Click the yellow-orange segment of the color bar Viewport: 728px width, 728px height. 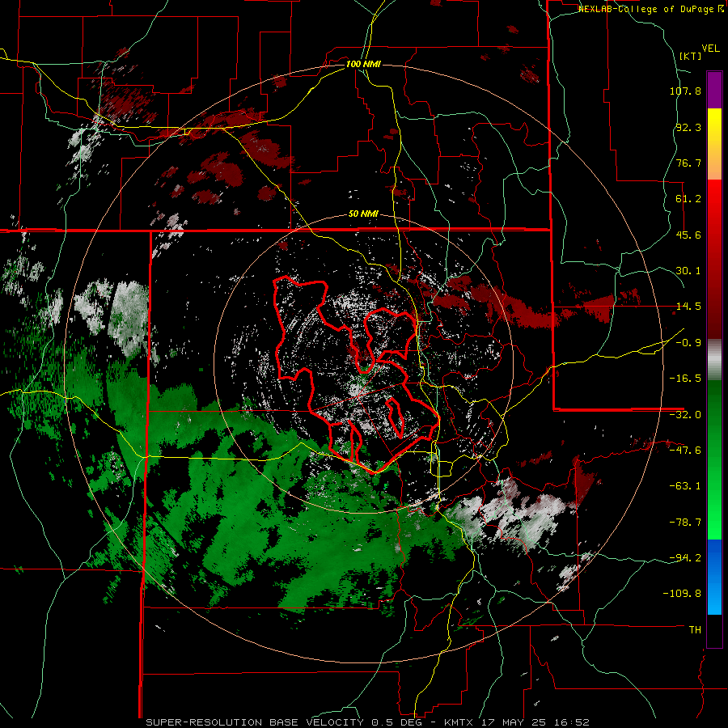tap(714, 144)
